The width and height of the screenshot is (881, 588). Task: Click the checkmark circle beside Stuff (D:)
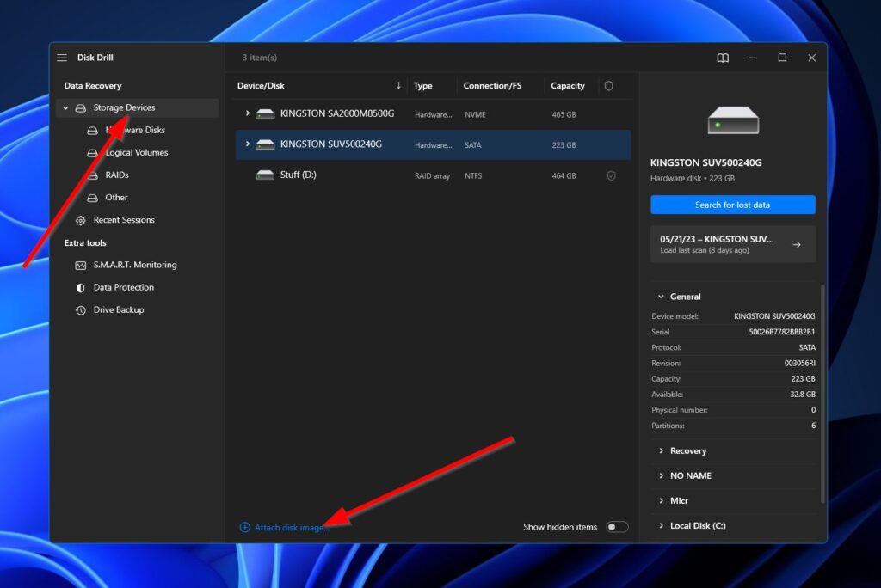point(611,175)
